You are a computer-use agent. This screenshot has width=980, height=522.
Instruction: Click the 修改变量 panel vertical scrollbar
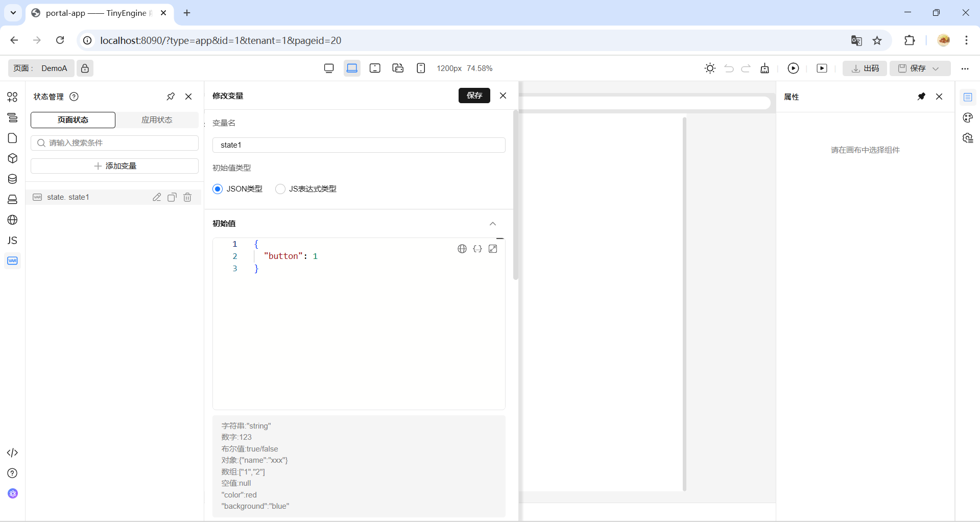[516, 195]
